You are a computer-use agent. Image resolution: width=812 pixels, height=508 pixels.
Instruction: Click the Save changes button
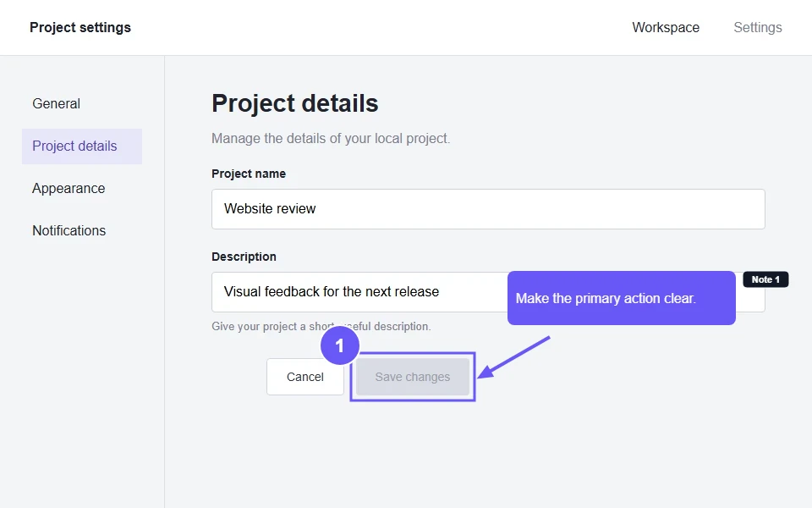[x=413, y=377]
